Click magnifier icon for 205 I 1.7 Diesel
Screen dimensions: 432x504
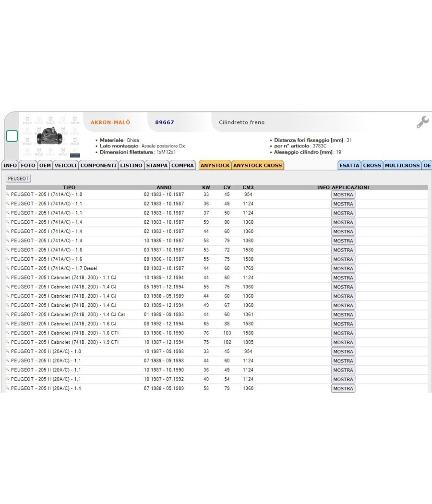click(7, 268)
